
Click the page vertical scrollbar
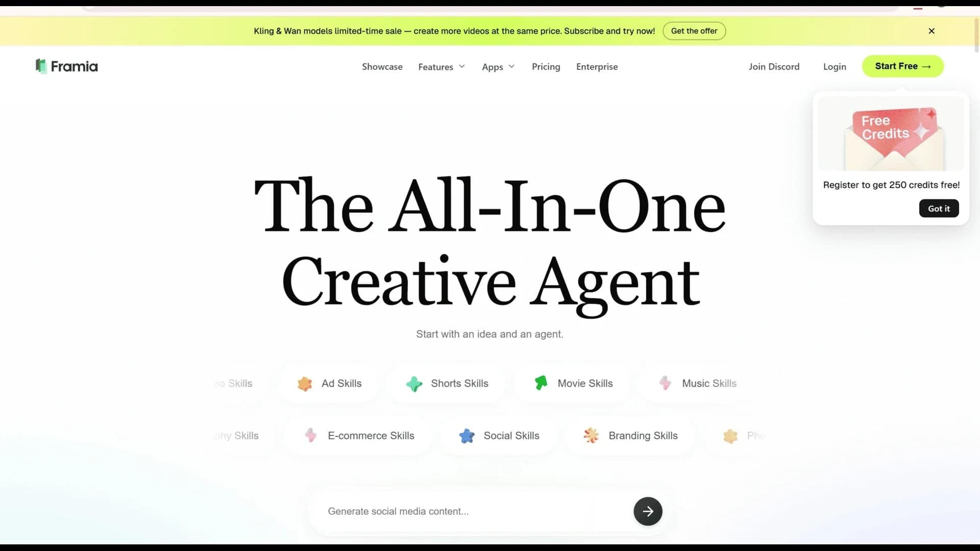click(976, 35)
